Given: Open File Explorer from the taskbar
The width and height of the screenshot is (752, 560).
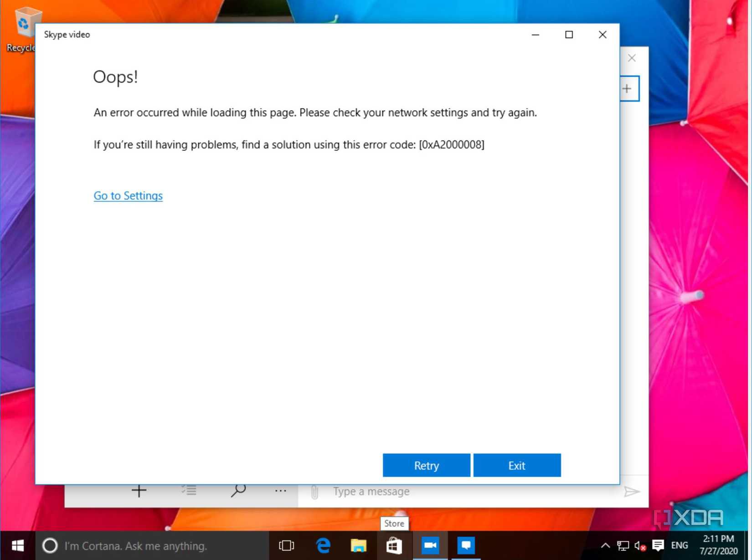Looking at the screenshot, I should click(359, 545).
